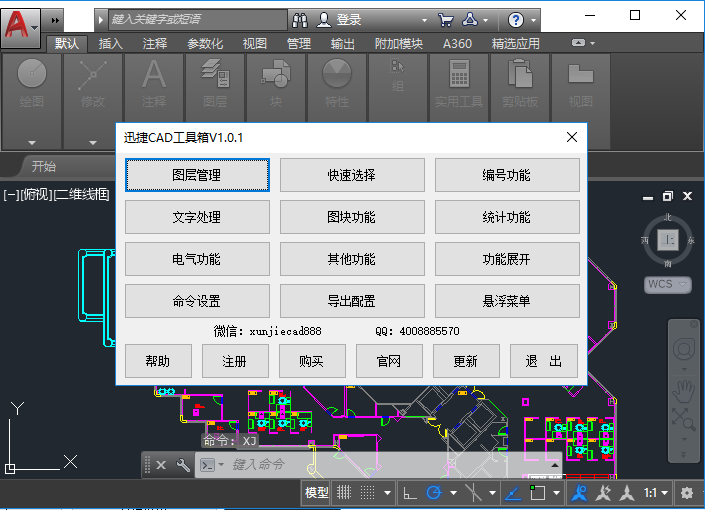Close the command line with its X
Screen dimensions: 705x510
161,465
